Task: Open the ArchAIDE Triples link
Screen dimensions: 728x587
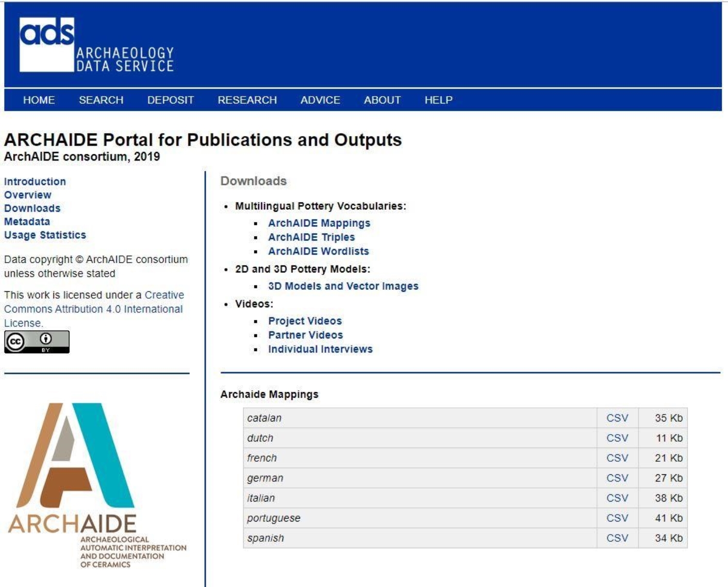Action: click(312, 237)
